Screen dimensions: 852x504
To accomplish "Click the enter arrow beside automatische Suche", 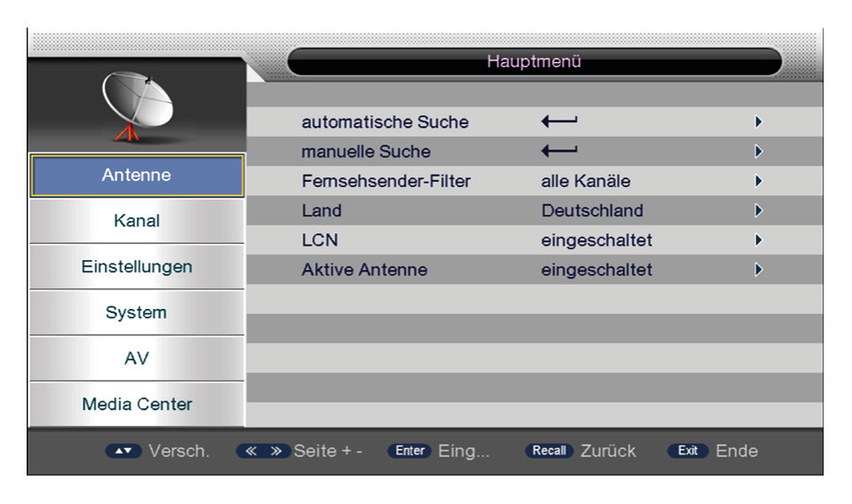I will click(559, 121).
